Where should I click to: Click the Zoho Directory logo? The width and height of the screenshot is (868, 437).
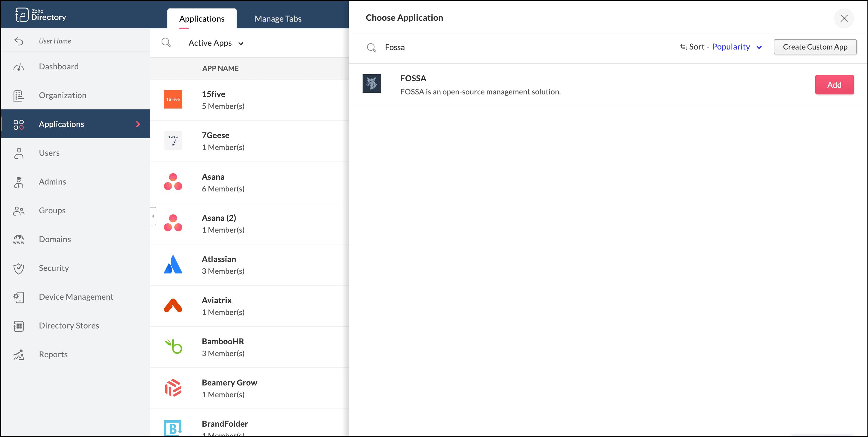click(40, 15)
